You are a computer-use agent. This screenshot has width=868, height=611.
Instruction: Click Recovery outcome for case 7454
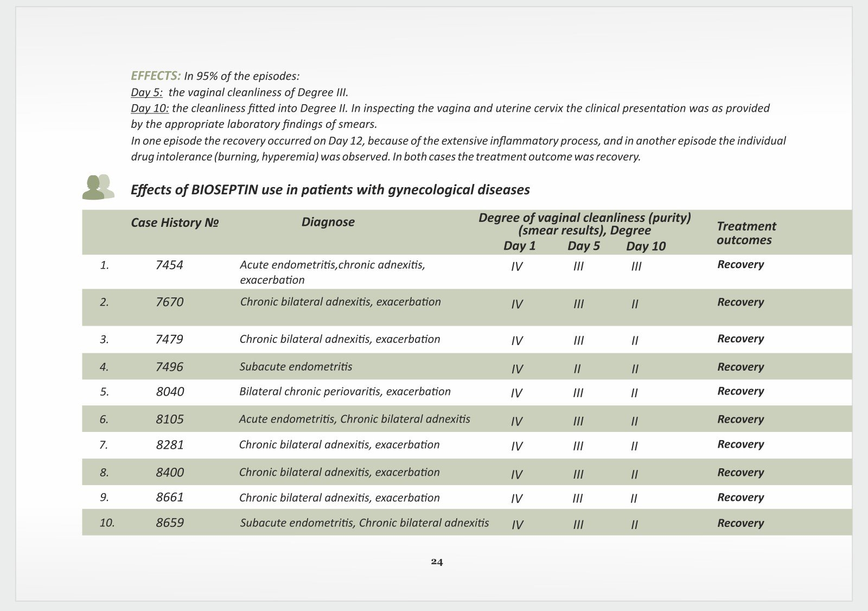point(741,265)
